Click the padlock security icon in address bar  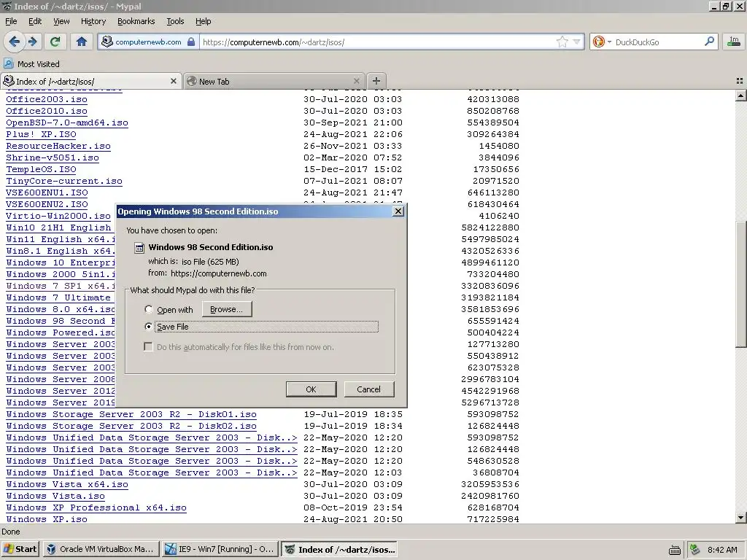[191, 42]
